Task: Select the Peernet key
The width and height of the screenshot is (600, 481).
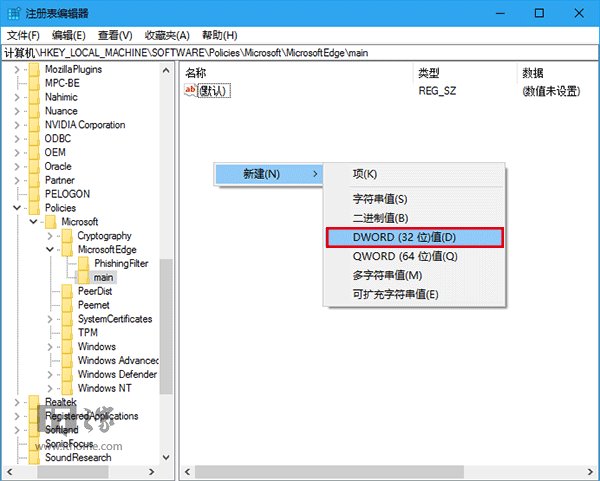Action: tap(94, 305)
